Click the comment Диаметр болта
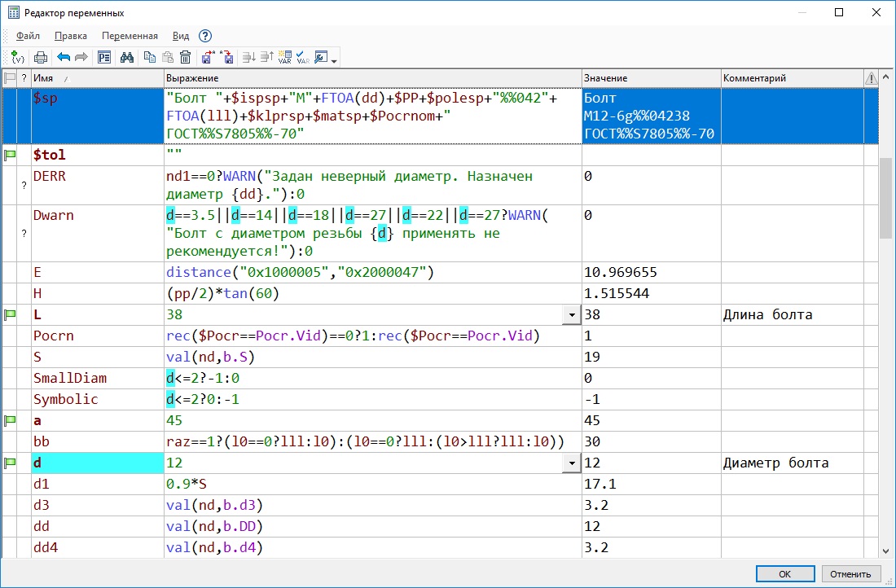The image size is (896, 588). click(775, 463)
